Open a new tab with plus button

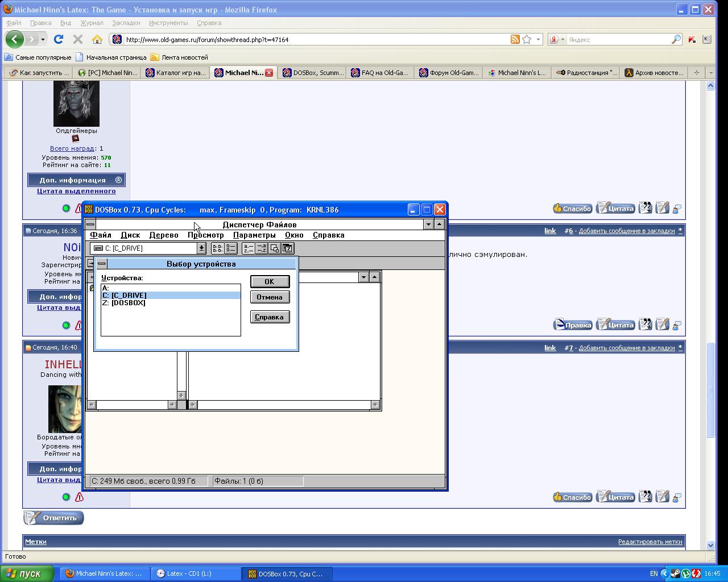click(x=696, y=73)
